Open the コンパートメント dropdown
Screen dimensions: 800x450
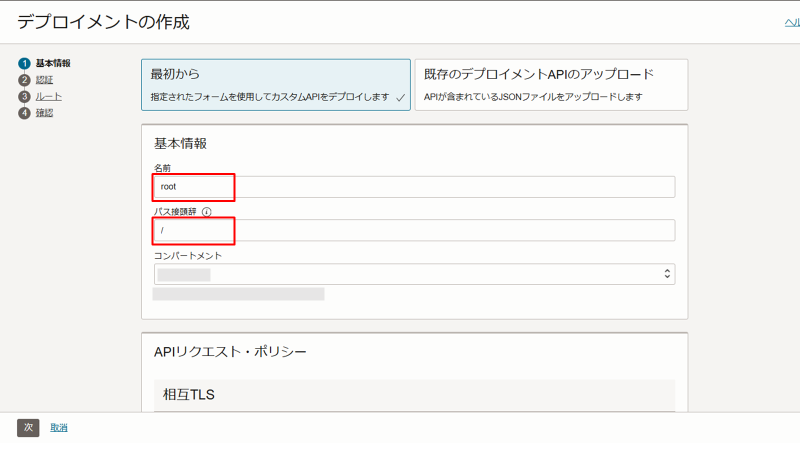pos(414,274)
